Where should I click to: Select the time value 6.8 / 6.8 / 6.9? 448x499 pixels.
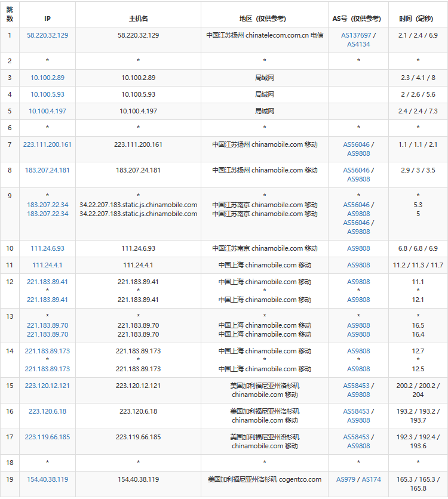418,248
